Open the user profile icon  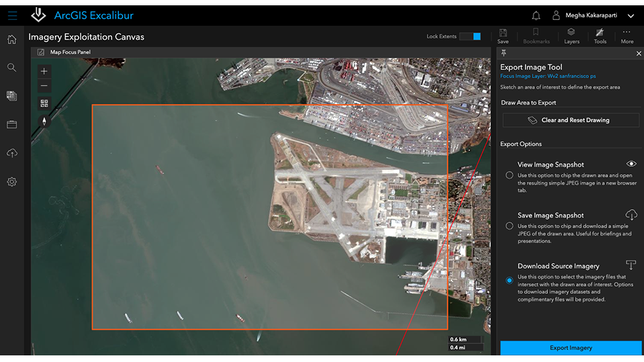(x=556, y=15)
